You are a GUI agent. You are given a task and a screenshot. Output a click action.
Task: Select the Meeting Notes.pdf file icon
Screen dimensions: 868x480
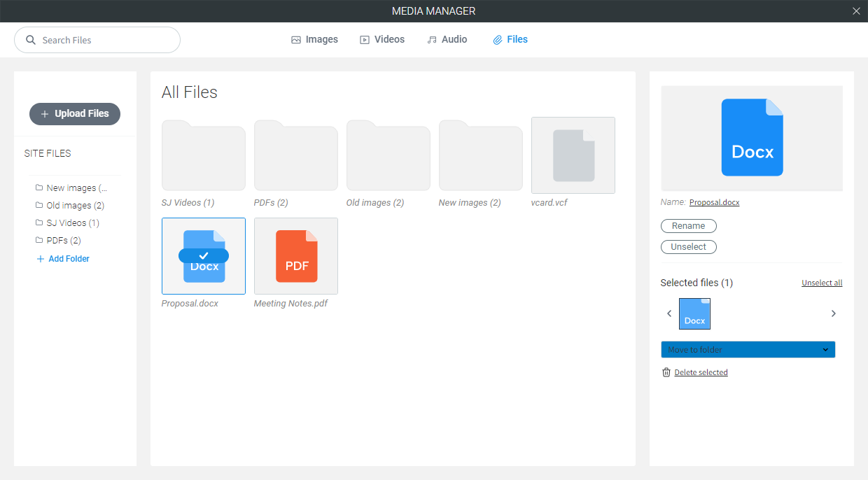point(296,256)
